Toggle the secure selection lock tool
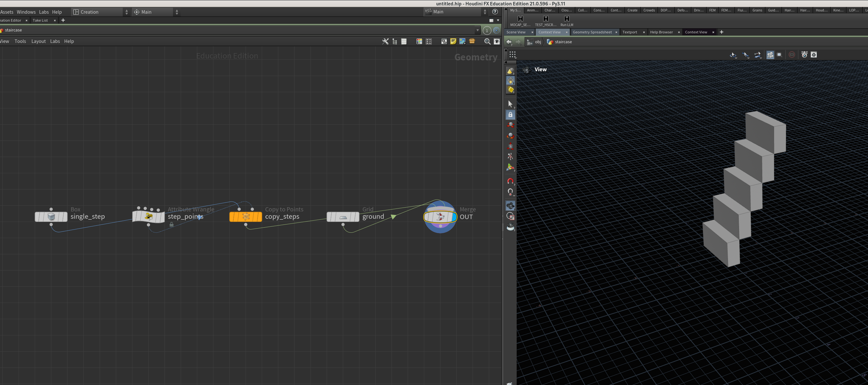Image resolution: width=868 pixels, height=385 pixels. (x=510, y=115)
